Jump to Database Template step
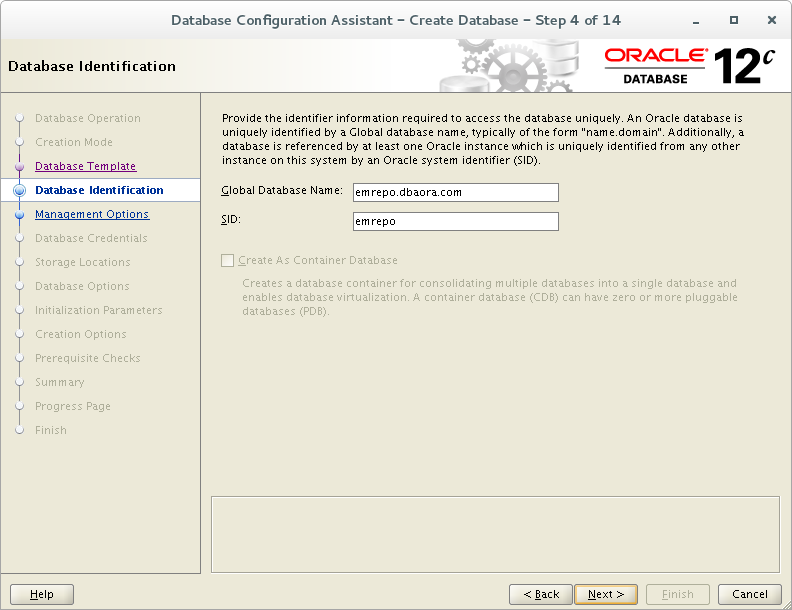The width and height of the screenshot is (792, 610). point(85,166)
